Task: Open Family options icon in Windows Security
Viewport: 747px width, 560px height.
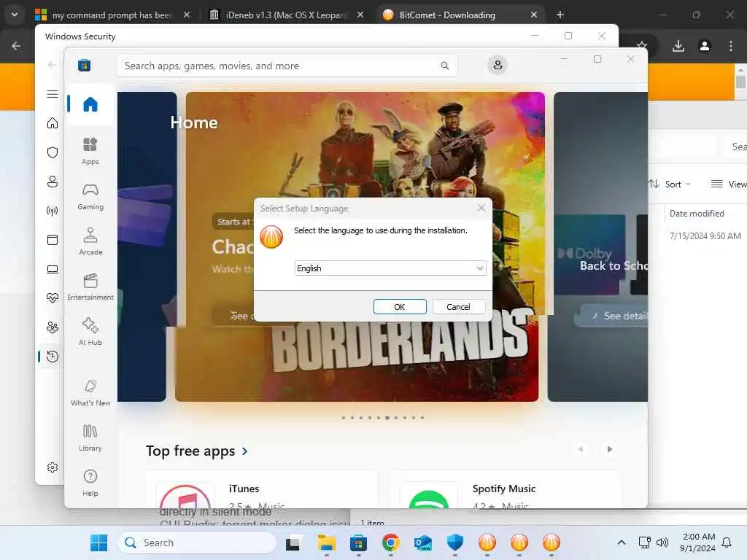Action: point(53,327)
